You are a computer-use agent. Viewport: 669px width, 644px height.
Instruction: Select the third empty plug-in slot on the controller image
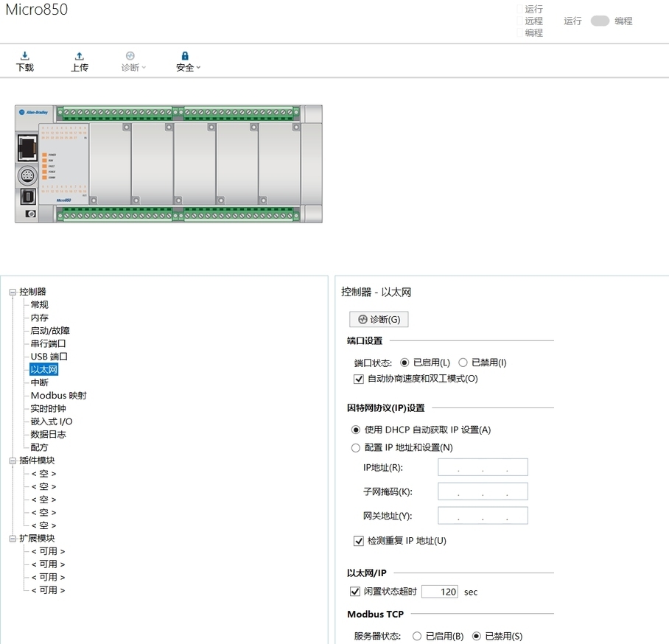[195, 164]
